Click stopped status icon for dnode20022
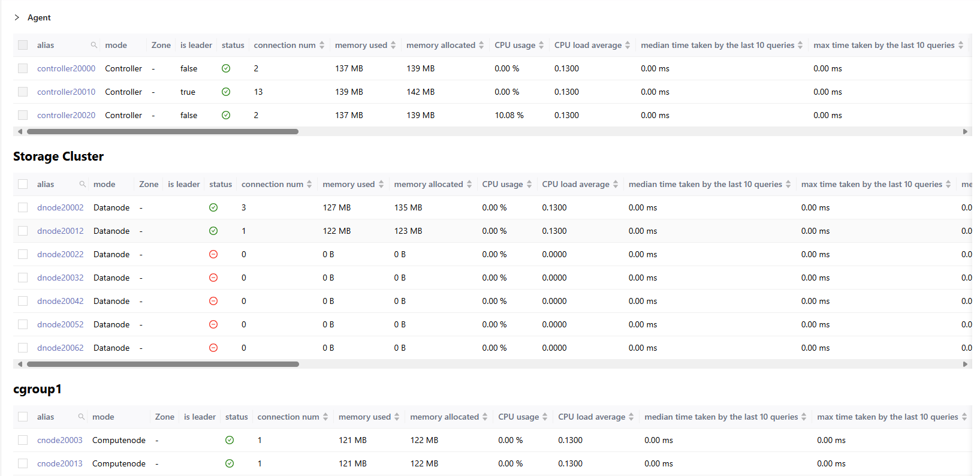Image resolution: width=980 pixels, height=476 pixels. click(213, 254)
